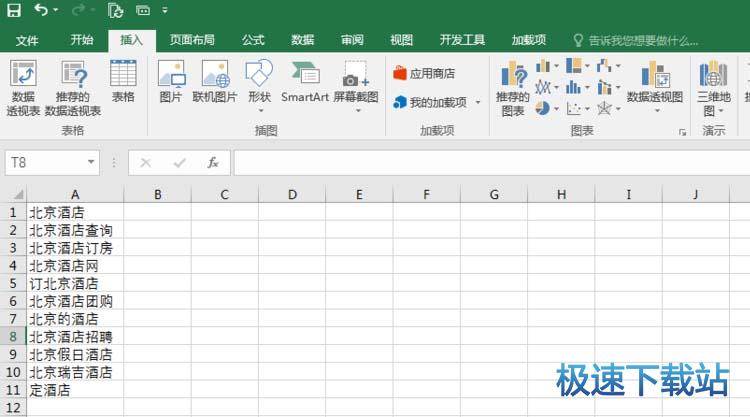The width and height of the screenshot is (750, 417).
Task: Click the Enter checkmark in formula bar
Action: click(x=180, y=163)
